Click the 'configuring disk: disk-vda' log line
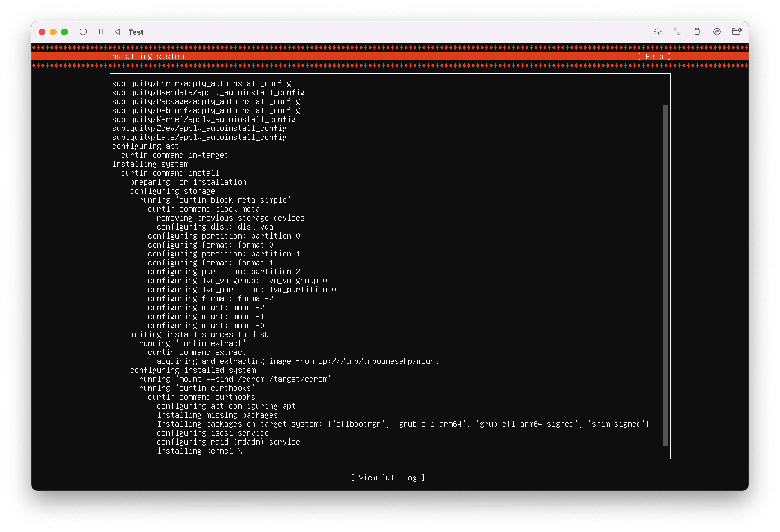 click(215, 227)
